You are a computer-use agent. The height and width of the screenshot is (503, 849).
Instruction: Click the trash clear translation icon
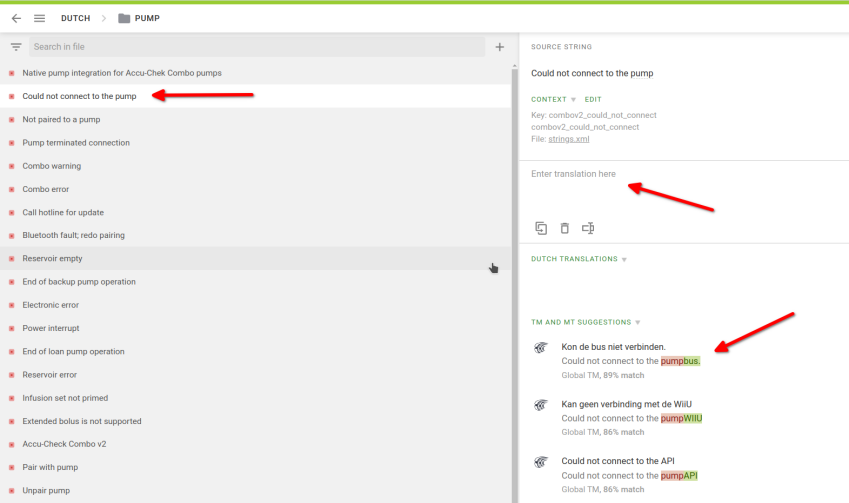click(x=565, y=228)
